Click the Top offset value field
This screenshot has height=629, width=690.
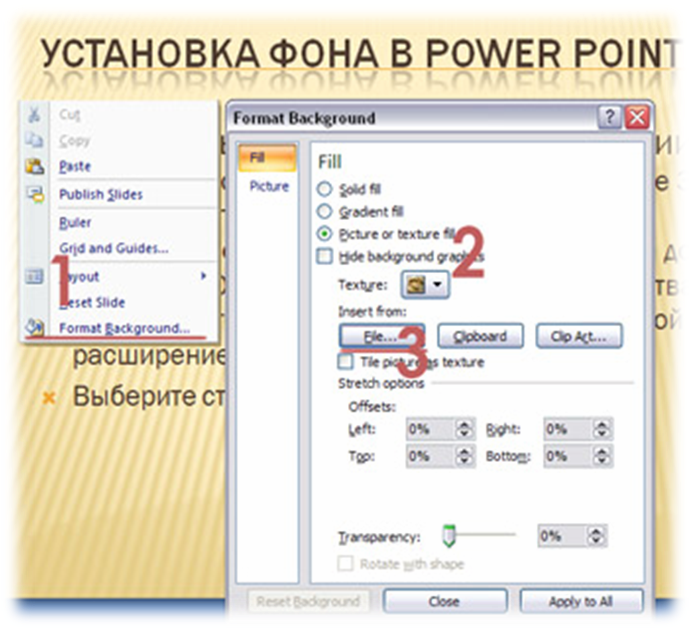pos(431,456)
